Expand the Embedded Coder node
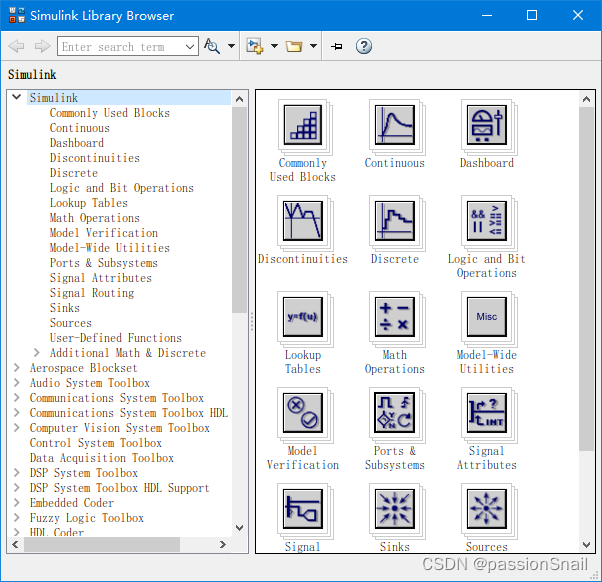This screenshot has height=582, width=602. coord(17,503)
